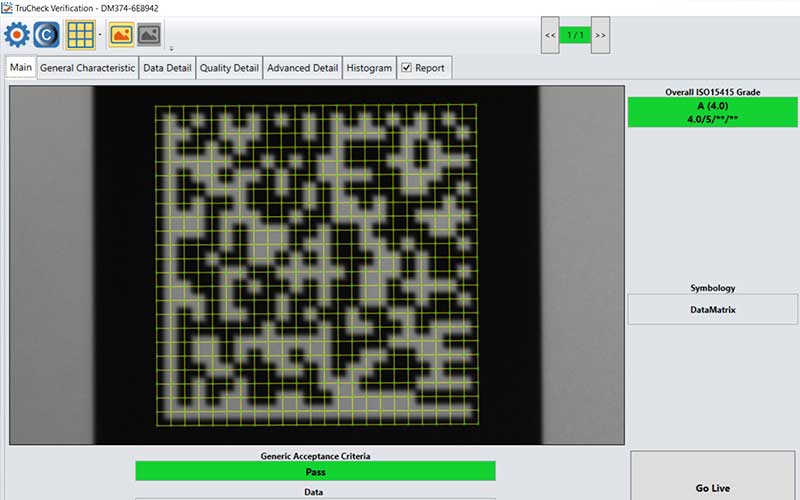The height and width of the screenshot is (500, 800).
Task: Open the Advanced Detail tab
Action: pos(303,68)
